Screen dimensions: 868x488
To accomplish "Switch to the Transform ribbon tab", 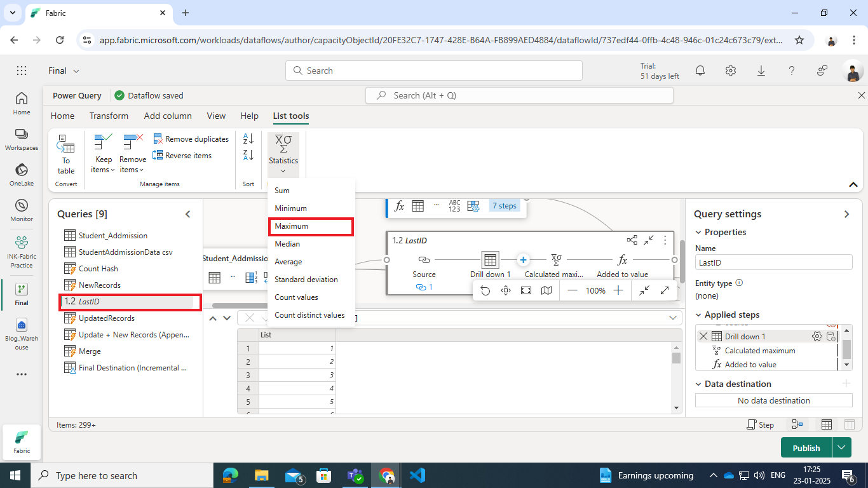I will (x=109, y=116).
